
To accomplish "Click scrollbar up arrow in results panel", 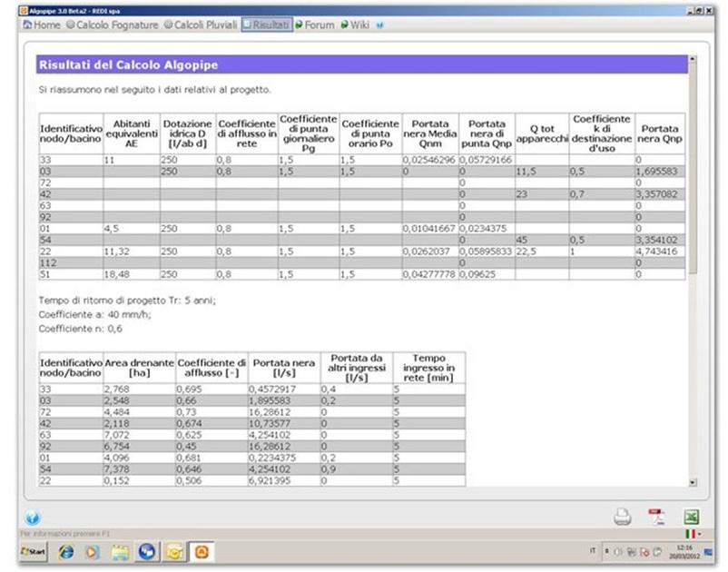I will (x=694, y=60).
